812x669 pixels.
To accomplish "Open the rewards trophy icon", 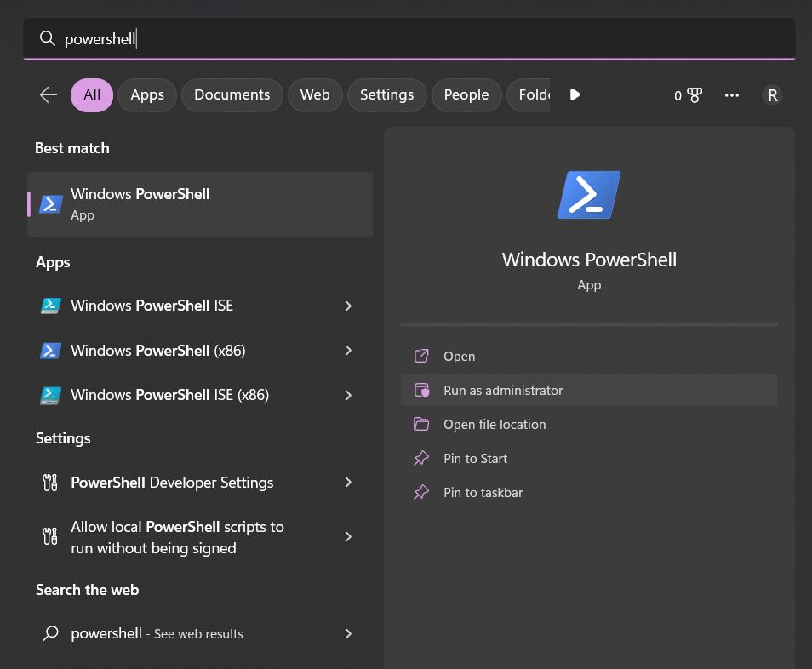I will (694, 95).
